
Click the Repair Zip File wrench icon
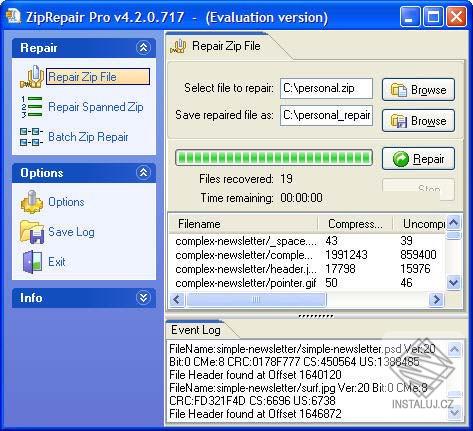[32, 77]
